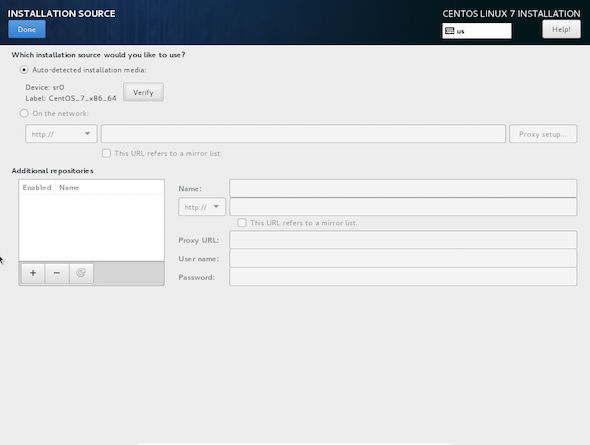Click the Device: sr0 text
This screenshot has width=590, height=445.
pos(45,87)
